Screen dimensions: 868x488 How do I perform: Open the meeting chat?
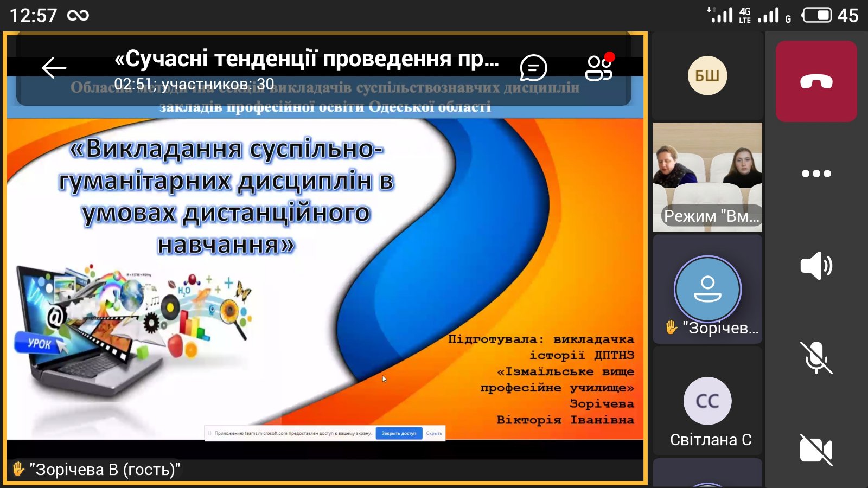click(x=533, y=68)
